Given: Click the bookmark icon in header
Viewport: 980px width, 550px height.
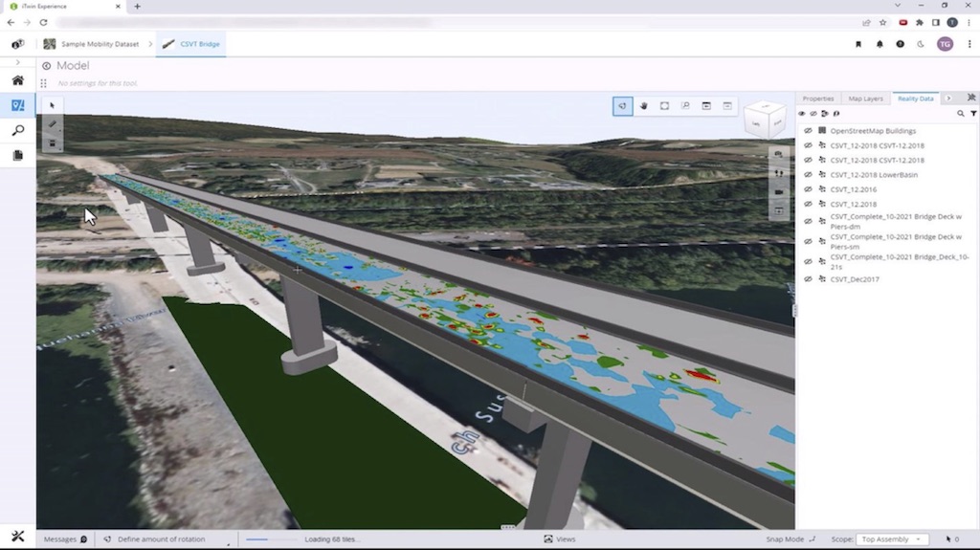Looking at the screenshot, I should click(858, 44).
